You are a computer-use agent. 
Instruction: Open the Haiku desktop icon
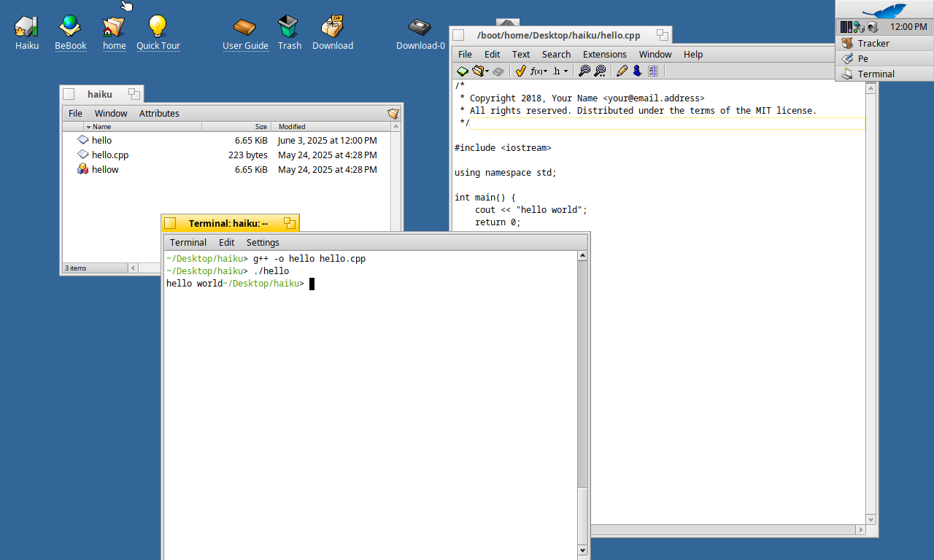(x=27, y=27)
